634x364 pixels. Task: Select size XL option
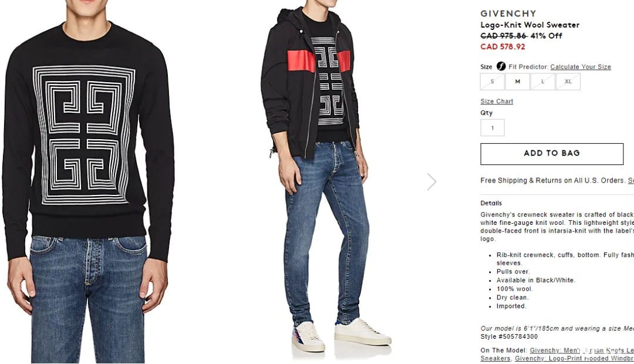click(x=568, y=82)
